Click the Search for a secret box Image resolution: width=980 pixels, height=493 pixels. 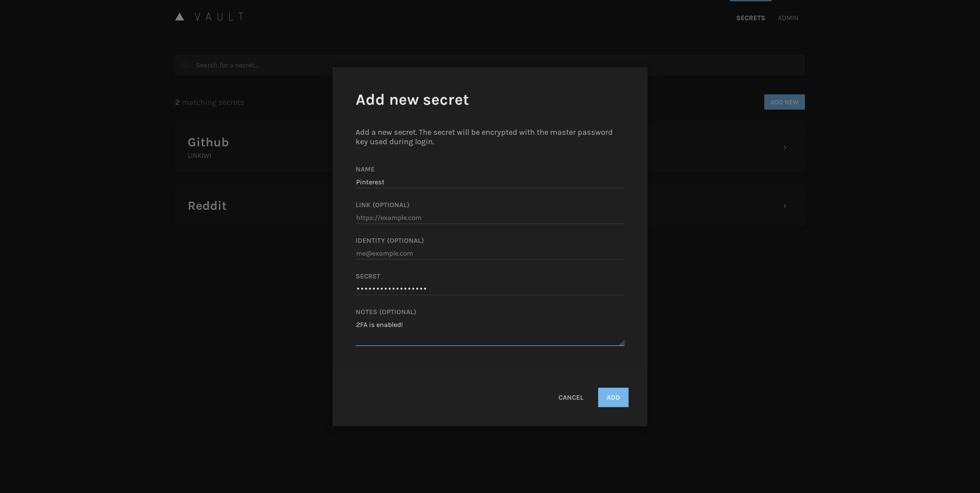(490, 65)
